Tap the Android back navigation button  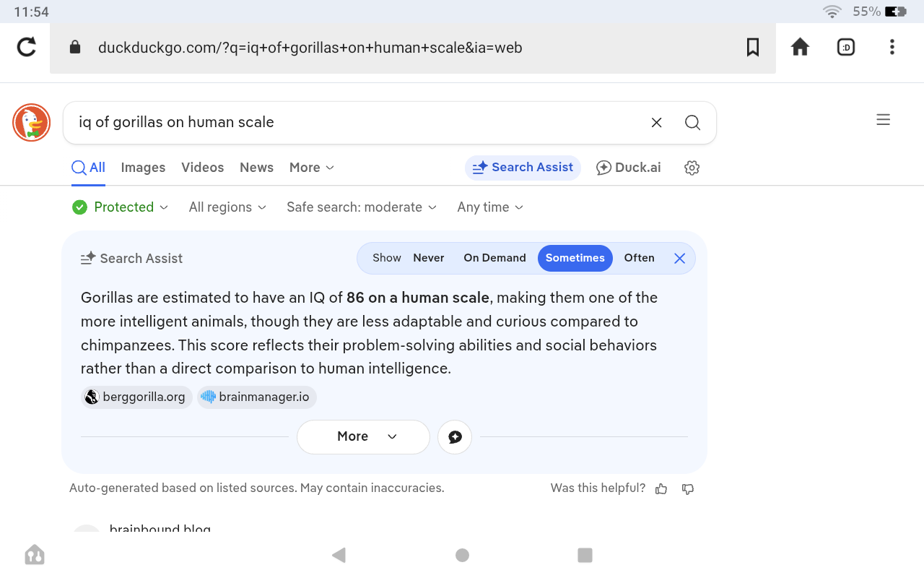point(339,555)
